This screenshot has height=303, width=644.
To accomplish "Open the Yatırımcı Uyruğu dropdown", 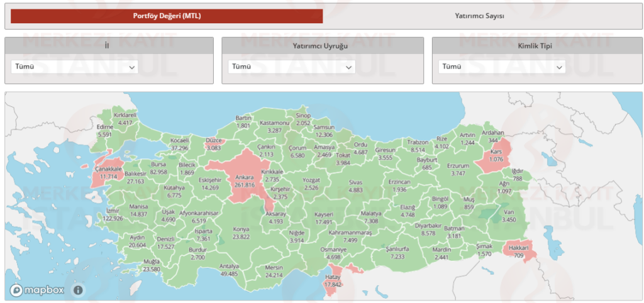I will pyautogui.click(x=292, y=67).
